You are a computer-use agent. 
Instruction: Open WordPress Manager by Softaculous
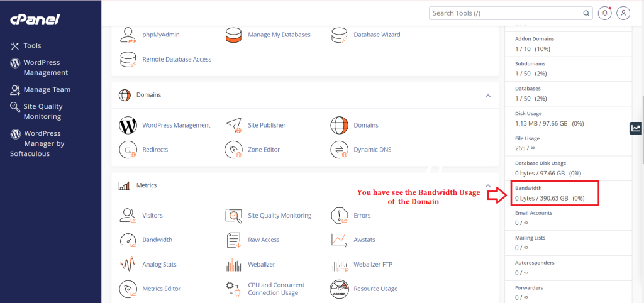click(37, 144)
